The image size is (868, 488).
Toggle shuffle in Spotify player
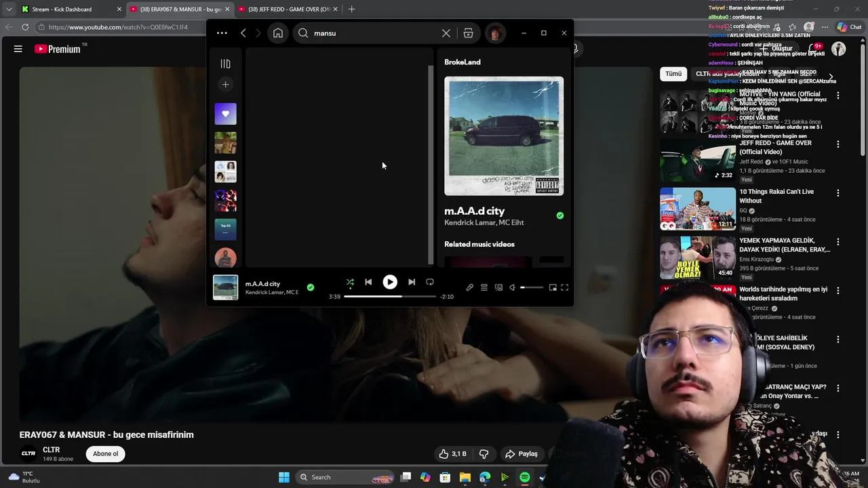pos(350,282)
